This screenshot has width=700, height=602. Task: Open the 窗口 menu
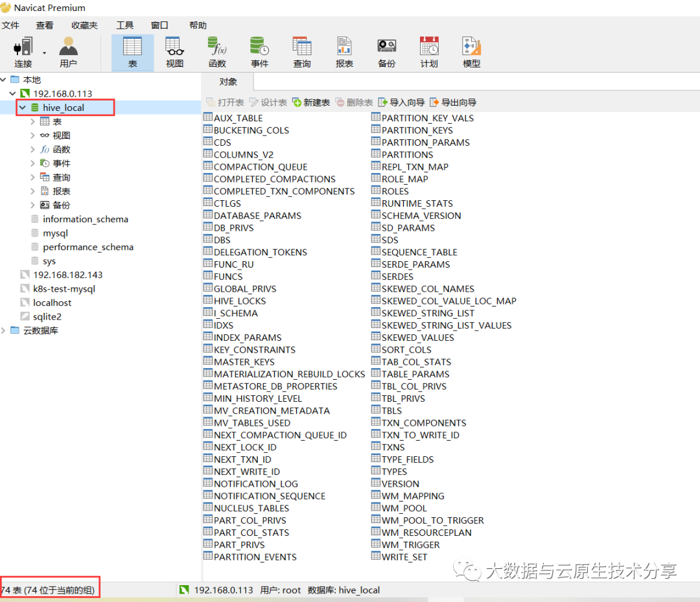coord(159,25)
